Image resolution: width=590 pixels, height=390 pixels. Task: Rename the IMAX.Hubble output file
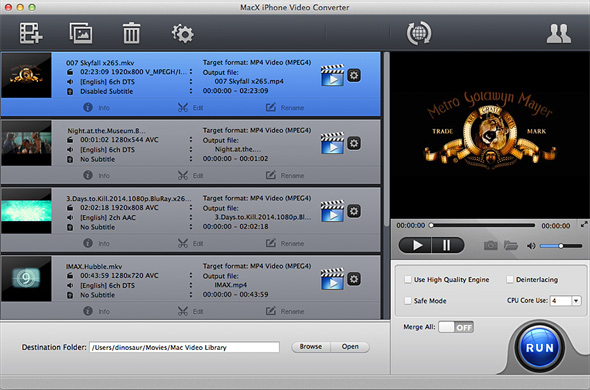point(285,311)
